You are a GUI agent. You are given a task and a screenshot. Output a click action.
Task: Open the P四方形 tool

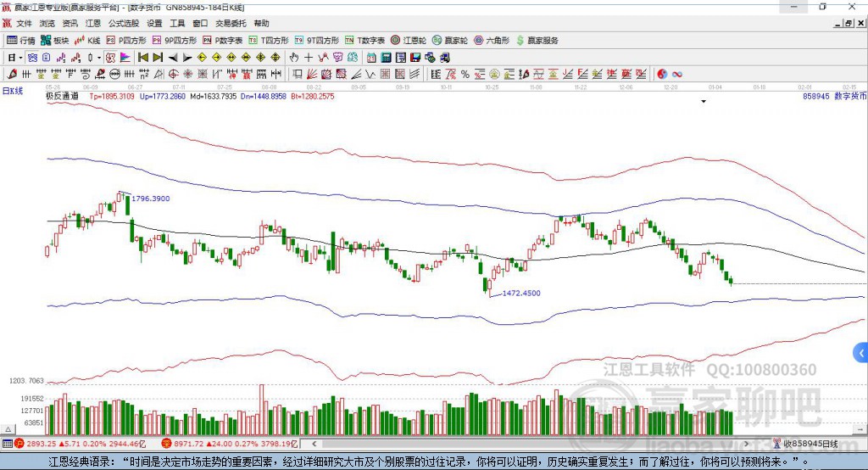[x=126, y=41]
